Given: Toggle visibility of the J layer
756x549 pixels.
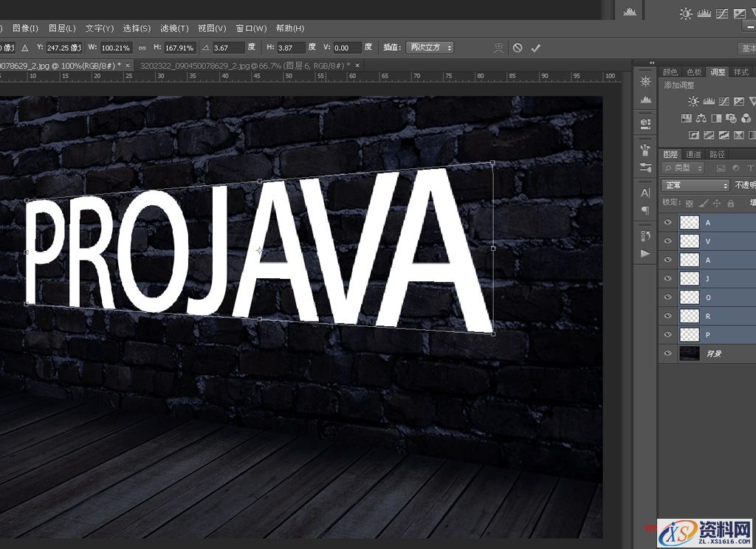Looking at the screenshot, I should [668, 278].
